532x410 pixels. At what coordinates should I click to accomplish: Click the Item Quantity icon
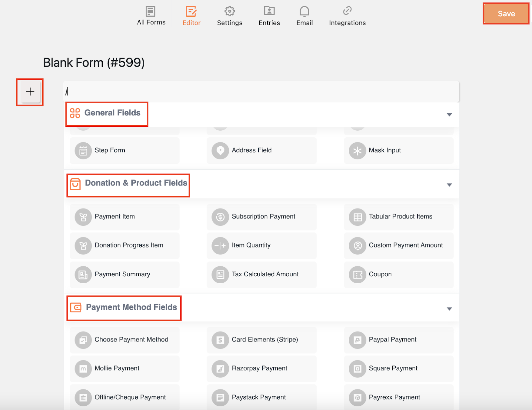coord(220,246)
